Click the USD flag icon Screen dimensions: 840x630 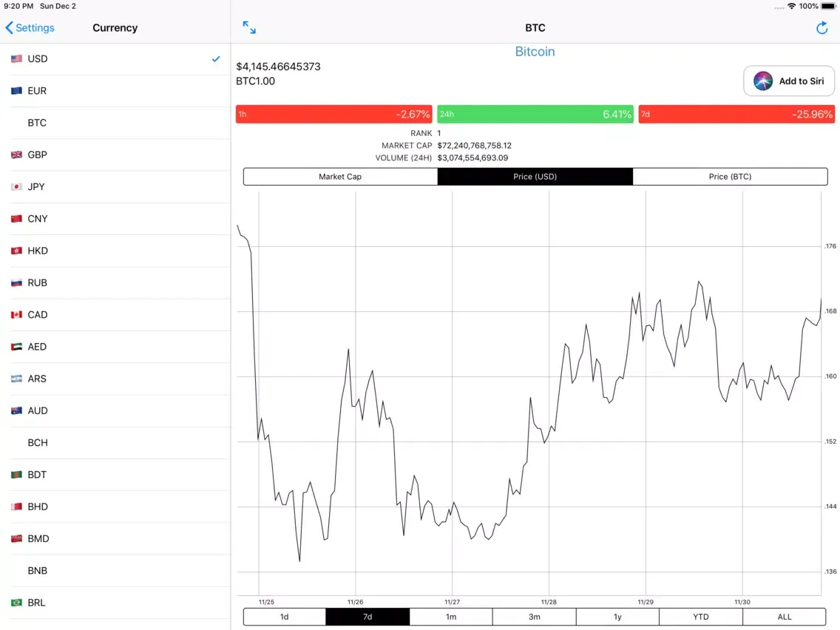[x=16, y=59]
